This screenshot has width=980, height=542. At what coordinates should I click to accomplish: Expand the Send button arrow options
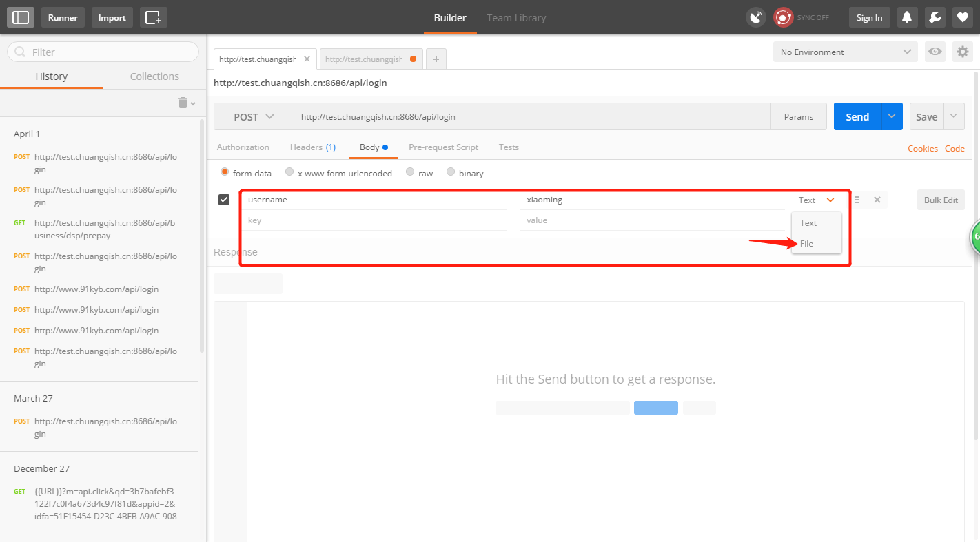tap(892, 116)
